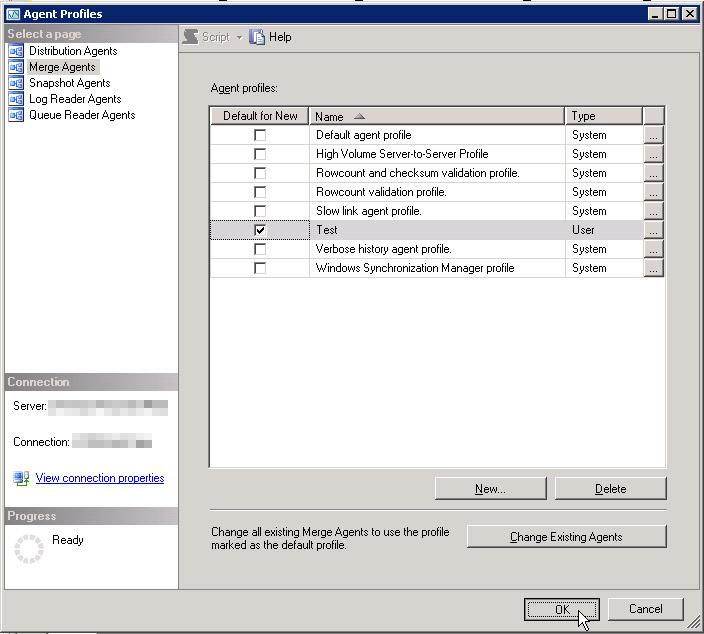Select Rowcount and checksum validation profile name
Viewport: 704px width, 634px height.
click(x=418, y=173)
